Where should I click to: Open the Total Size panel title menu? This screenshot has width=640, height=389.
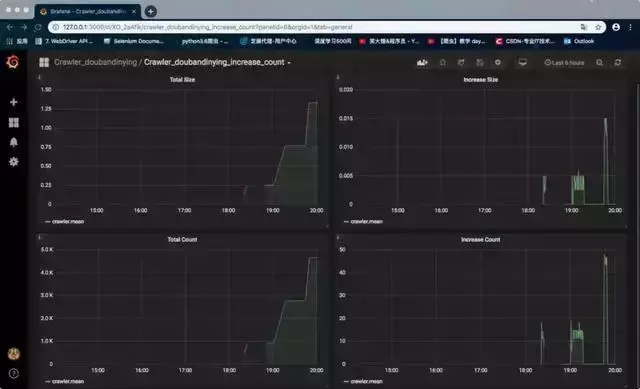point(182,80)
